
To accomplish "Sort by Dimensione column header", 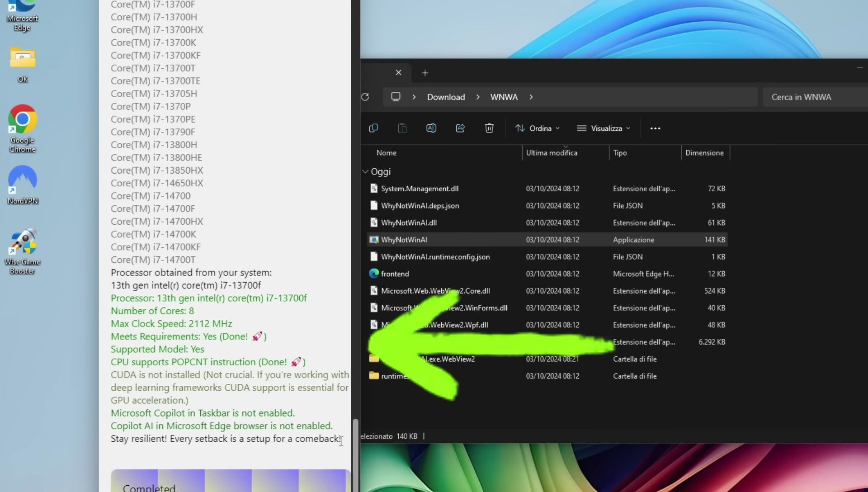I will click(704, 153).
